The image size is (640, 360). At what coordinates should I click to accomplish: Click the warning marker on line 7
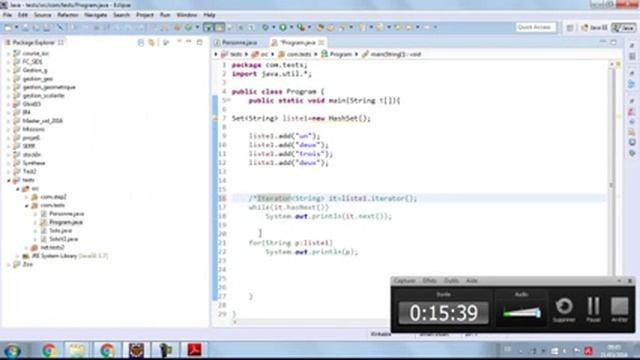coord(215,118)
